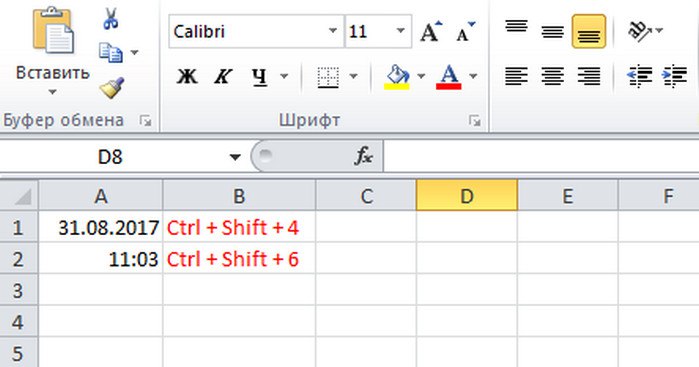The width and height of the screenshot is (699, 367).
Task: Click the Increase Indent icon
Action: (x=675, y=76)
